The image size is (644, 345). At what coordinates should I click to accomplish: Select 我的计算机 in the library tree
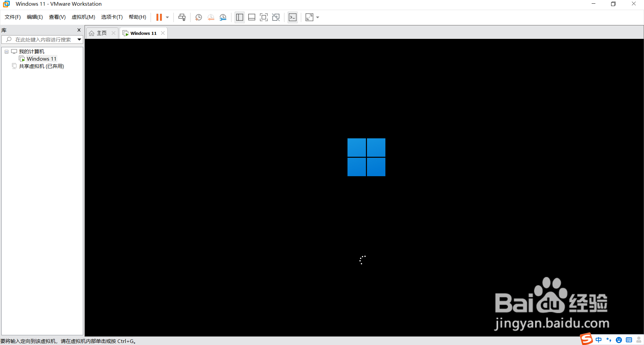tap(32, 52)
